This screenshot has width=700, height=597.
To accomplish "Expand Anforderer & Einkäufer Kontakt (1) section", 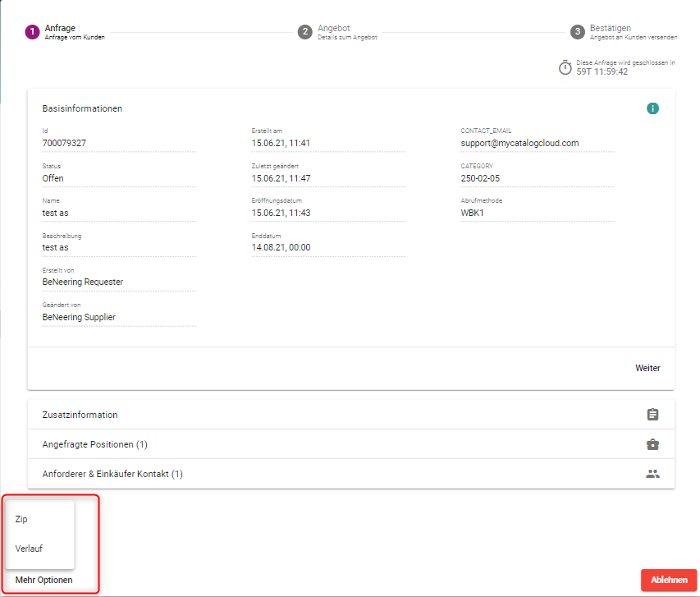I will pos(112,474).
